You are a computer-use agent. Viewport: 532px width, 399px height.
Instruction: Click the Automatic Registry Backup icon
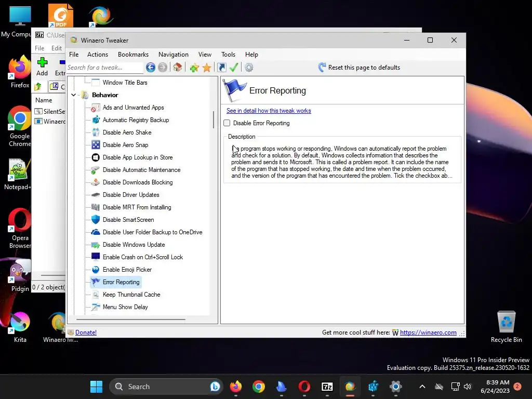pos(96,120)
